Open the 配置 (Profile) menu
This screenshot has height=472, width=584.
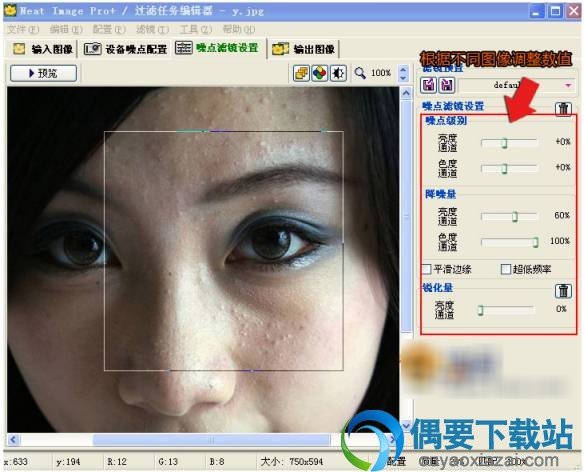pos(109,29)
